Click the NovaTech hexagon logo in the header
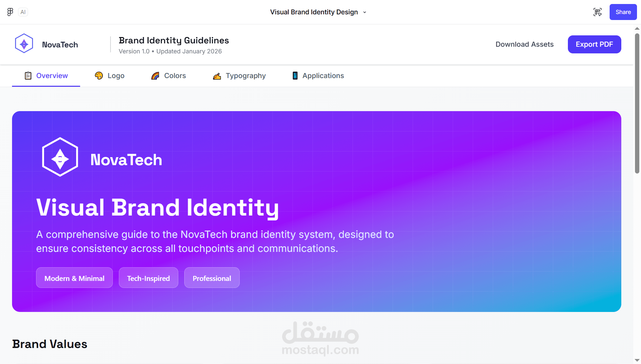641x364 pixels. point(24,44)
